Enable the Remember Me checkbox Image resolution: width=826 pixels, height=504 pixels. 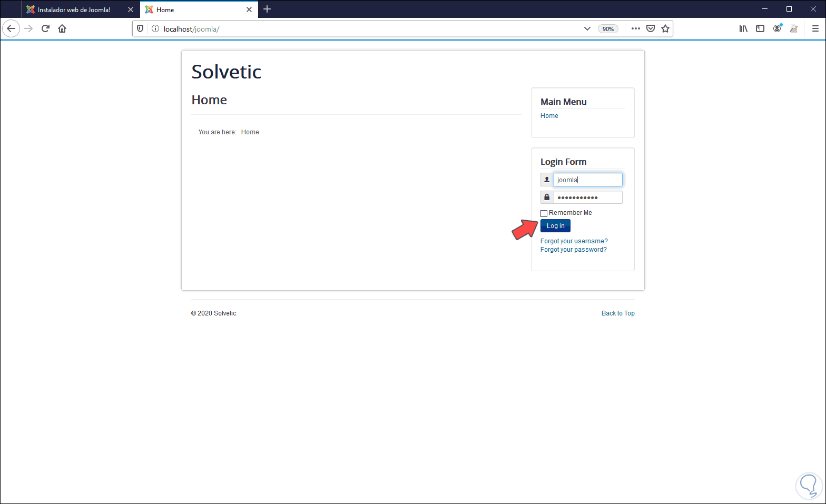tap(544, 213)
